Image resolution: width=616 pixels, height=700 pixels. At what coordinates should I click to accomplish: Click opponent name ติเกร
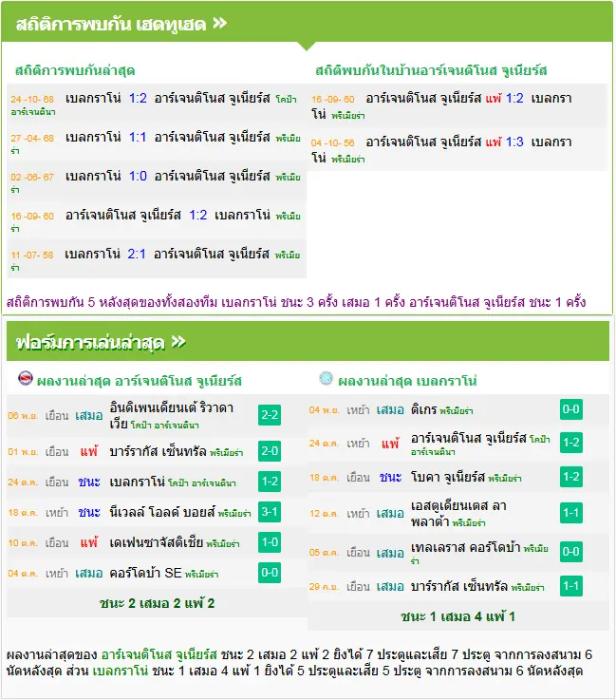[x=423, y=409]
